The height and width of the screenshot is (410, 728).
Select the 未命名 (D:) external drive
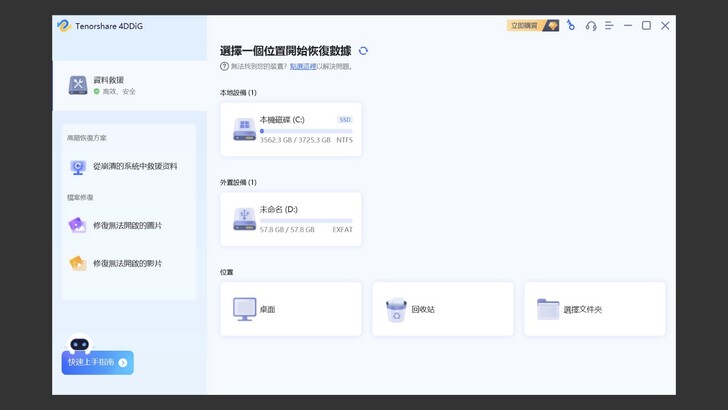click(291, 218)
